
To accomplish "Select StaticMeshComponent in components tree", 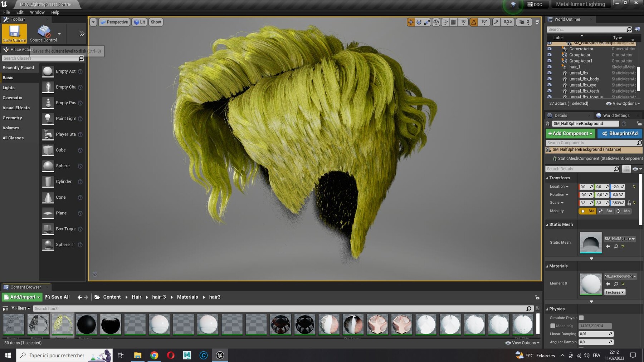I will tap(597, 158).
